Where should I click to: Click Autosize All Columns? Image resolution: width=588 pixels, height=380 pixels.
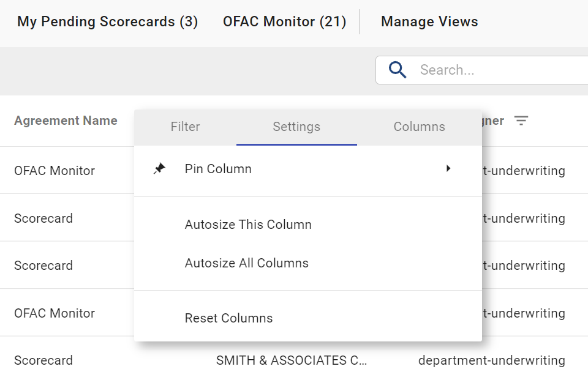point(246,263)
